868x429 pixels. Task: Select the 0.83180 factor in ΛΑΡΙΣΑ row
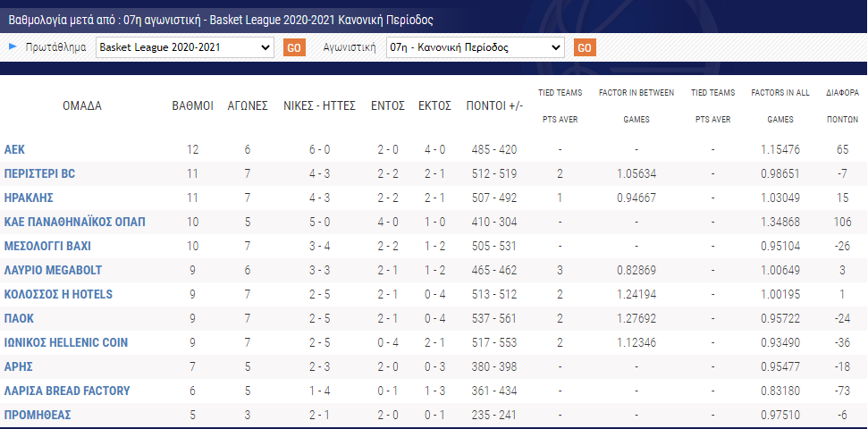780,391
